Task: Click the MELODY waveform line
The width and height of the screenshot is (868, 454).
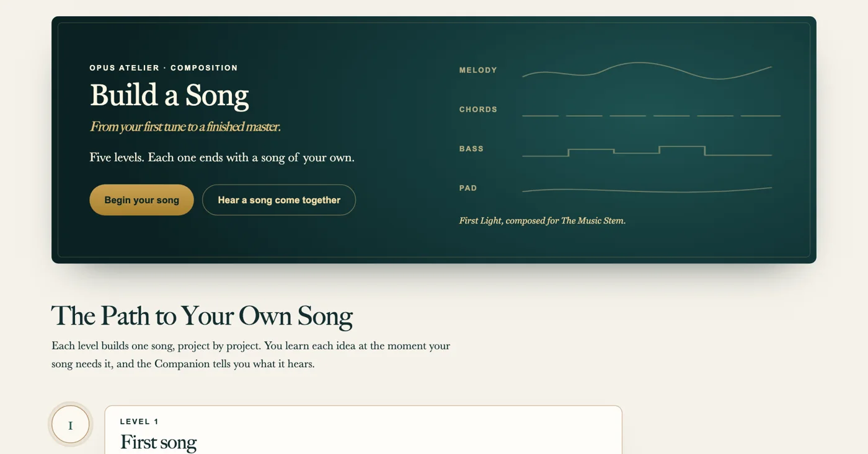Action: click(647, 71)
